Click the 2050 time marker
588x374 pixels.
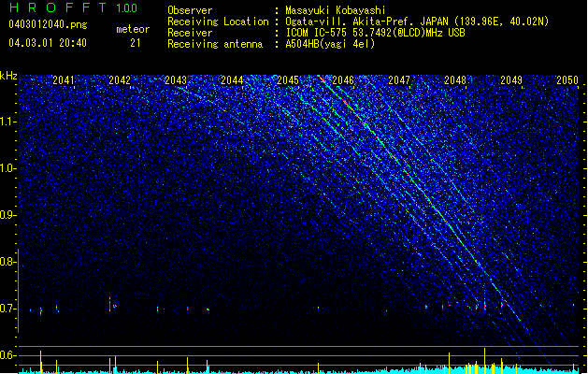coord(567,79)
